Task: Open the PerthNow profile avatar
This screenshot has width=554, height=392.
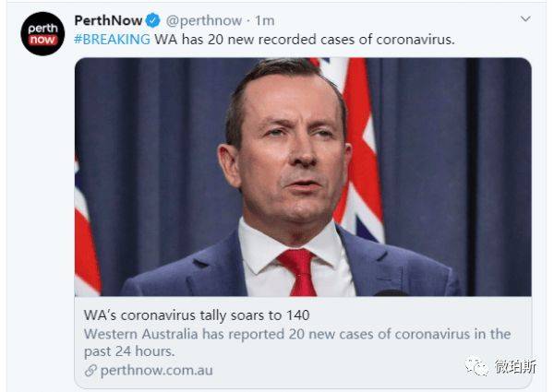Action: pyautogui.click(x=42, y=34)
